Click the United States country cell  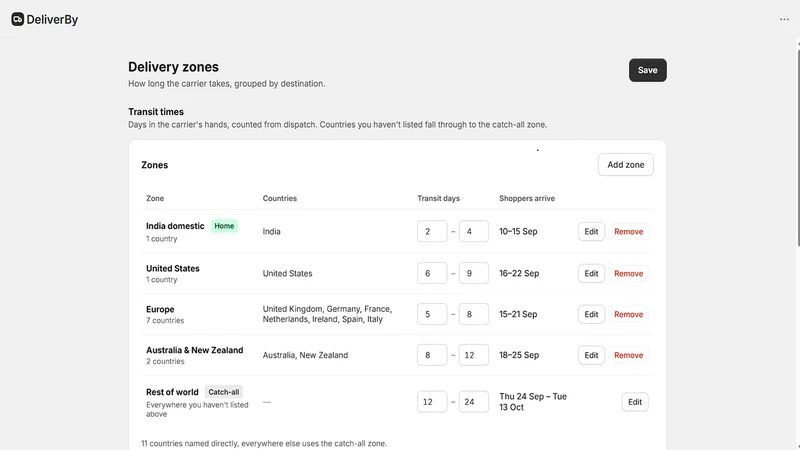click(287, 273)
